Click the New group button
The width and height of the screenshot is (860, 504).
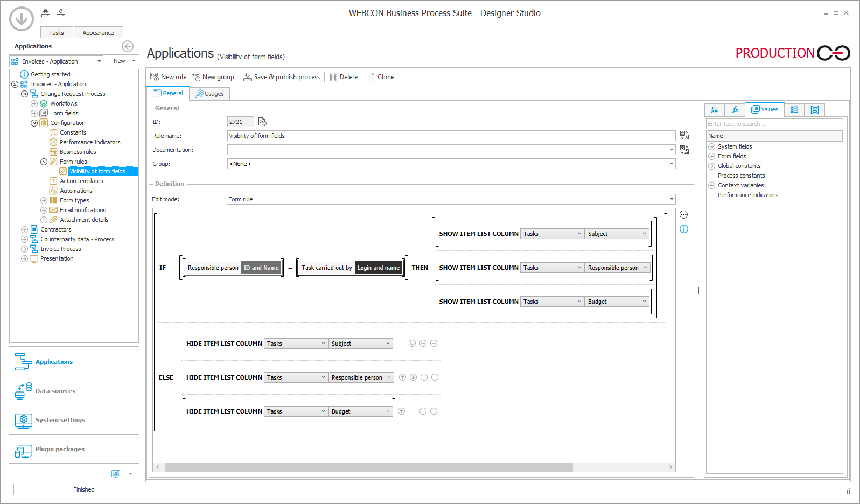coord(213,77)
